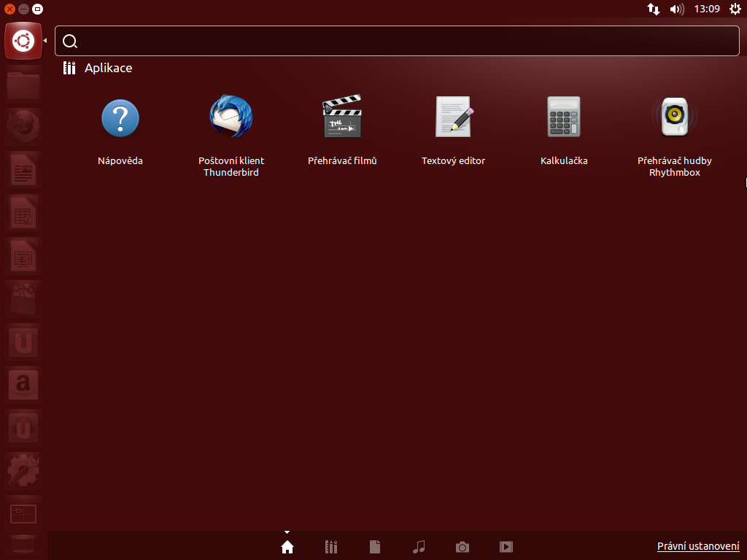Viewport: 747px width, 560px height.
Task: Launch Firefox from the launcher
Action: [x=23, y=127]
